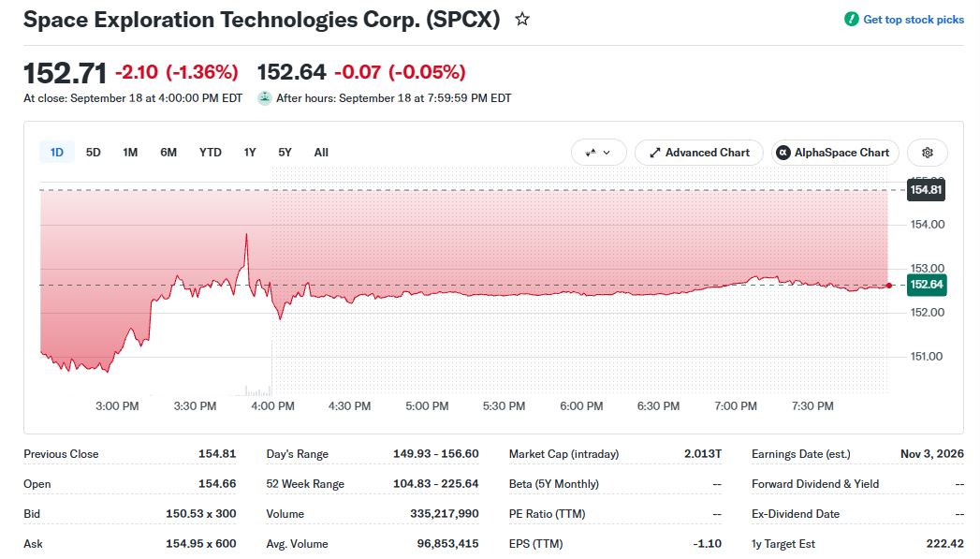
Task: Add SPCX to watchlist with star icon
Action: pos(522,20)
